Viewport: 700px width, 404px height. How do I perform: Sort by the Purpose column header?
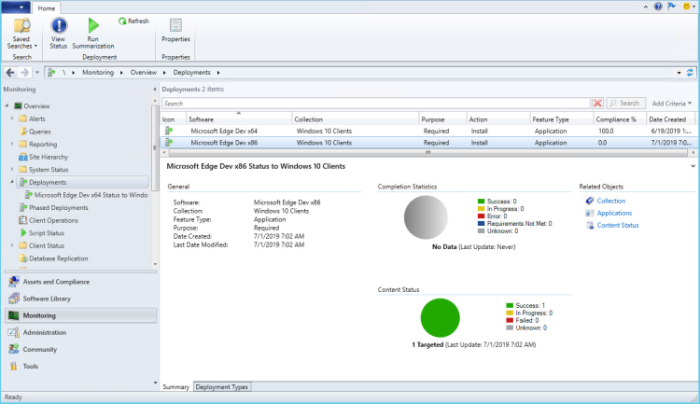point(443,119)
